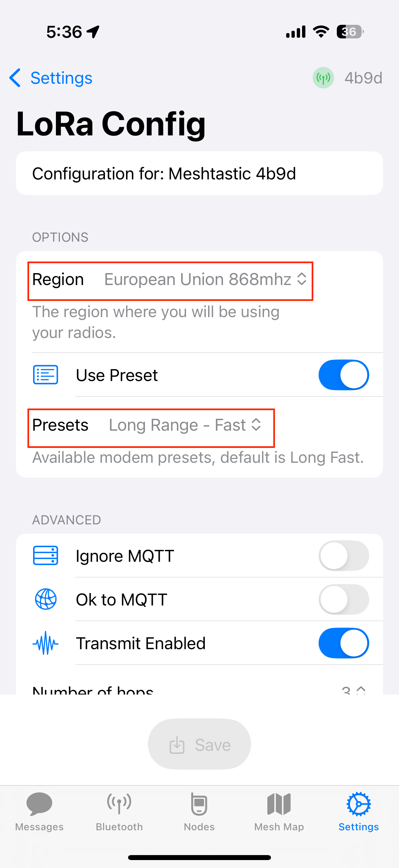The width and height of the screenshot is (399, 868).
Task: Switch to the Mesh Map tab
Action: [279, 812]
